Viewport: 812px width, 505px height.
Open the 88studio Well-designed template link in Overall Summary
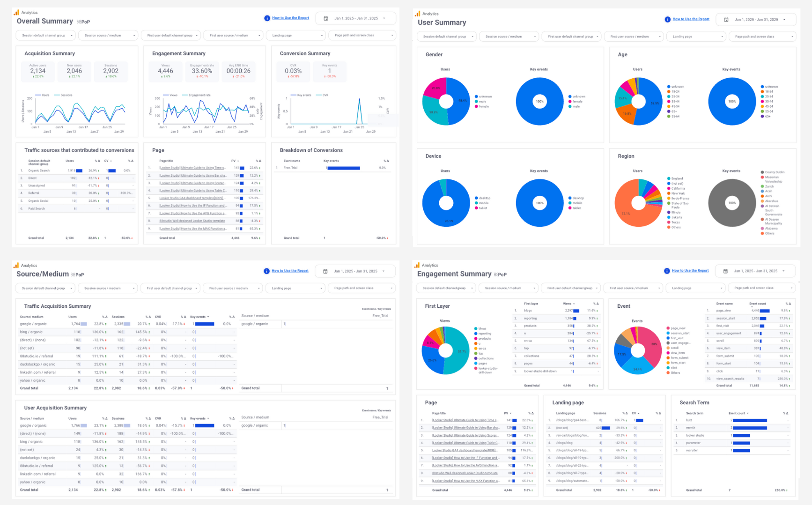pos(192,221)
